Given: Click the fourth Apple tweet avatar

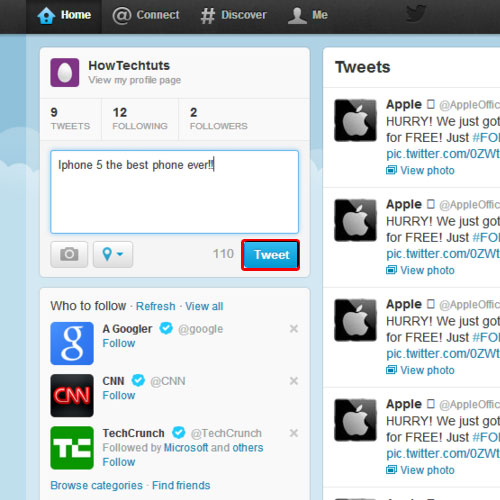Looking at the screenshot, I should pyautogui.click(x=355, y=420).
